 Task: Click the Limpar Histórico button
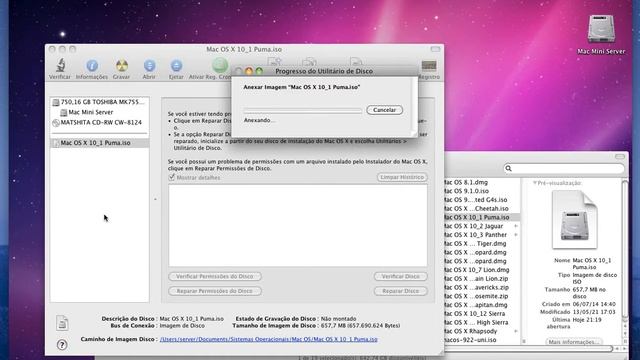[x=402, y=177]
